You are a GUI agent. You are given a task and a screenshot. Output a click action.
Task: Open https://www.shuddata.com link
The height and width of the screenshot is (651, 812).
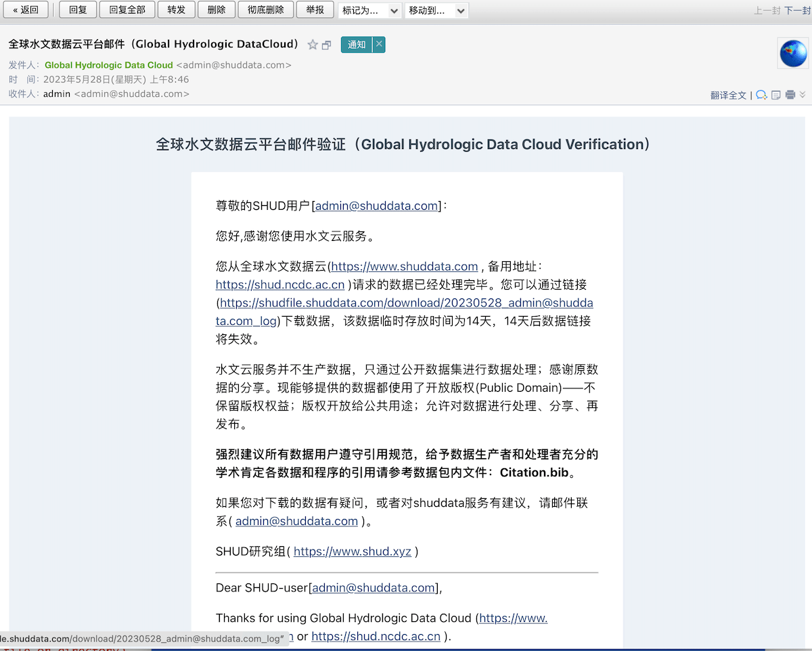coord(405,267)
